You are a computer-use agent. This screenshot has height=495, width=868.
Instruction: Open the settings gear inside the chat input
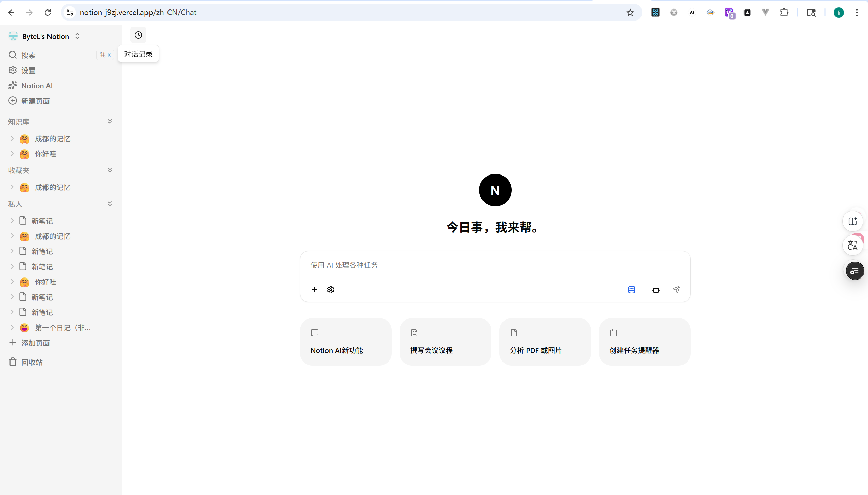click(x=330, y=289)
